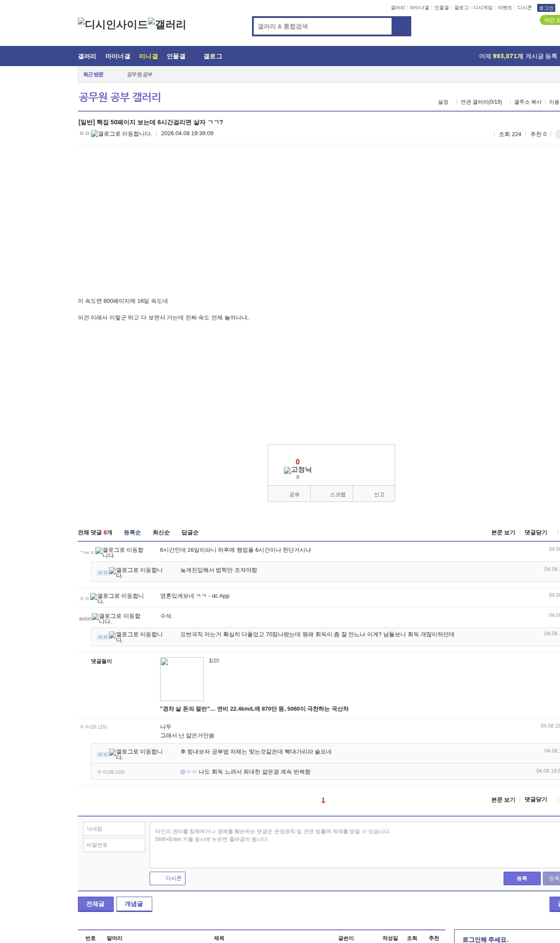Open gallog icon on '늦게진입해서 법학만' reply
This screenshot has height=943, width=560.
click(136, 572)
